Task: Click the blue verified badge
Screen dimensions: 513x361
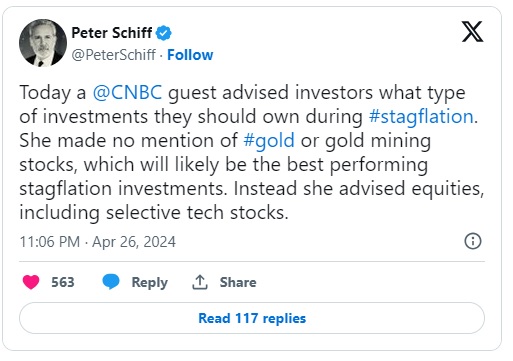Action: pyautogui.click(x=164, y=33)
